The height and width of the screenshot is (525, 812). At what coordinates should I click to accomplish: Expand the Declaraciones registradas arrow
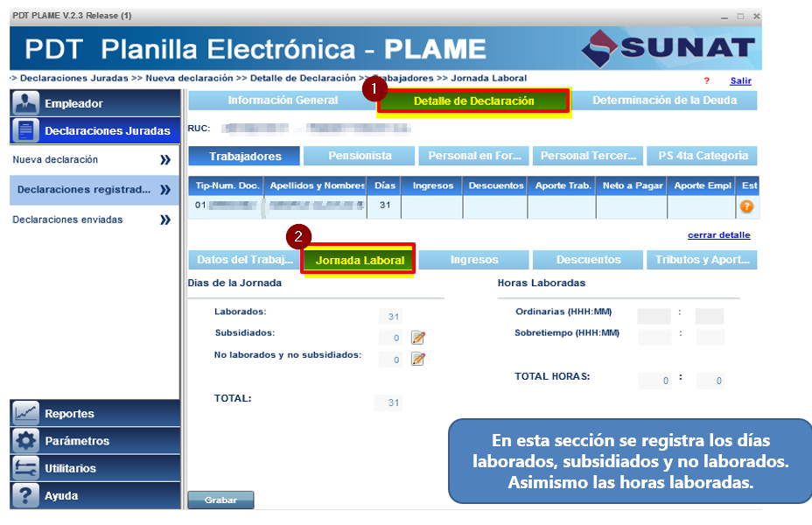point(164,190)
